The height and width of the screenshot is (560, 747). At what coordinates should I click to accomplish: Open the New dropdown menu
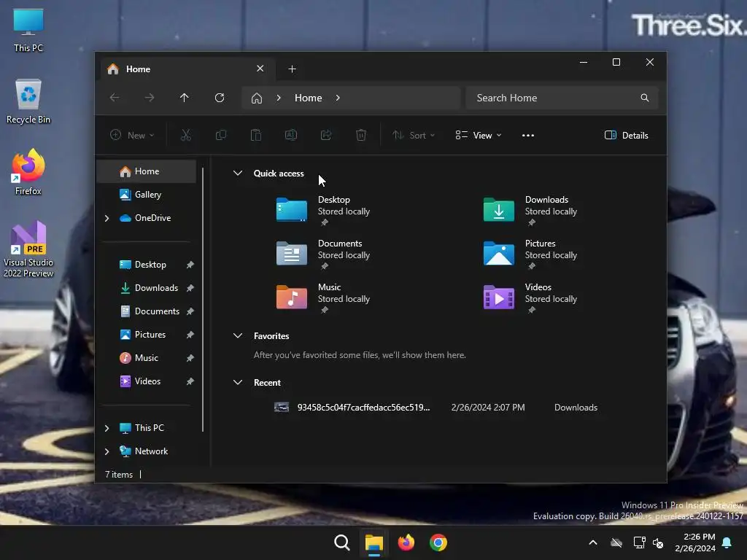[x=132, y=135]
